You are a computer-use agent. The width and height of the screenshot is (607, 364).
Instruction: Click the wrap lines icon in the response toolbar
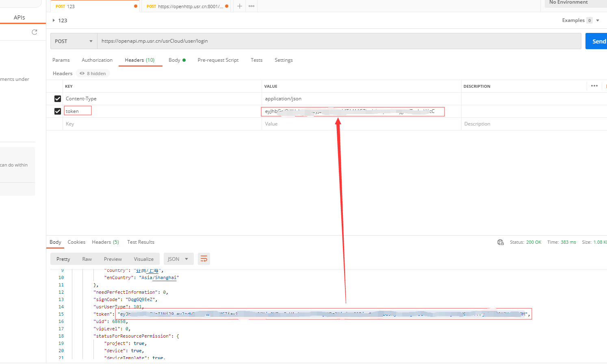click(x=204, y=259)
